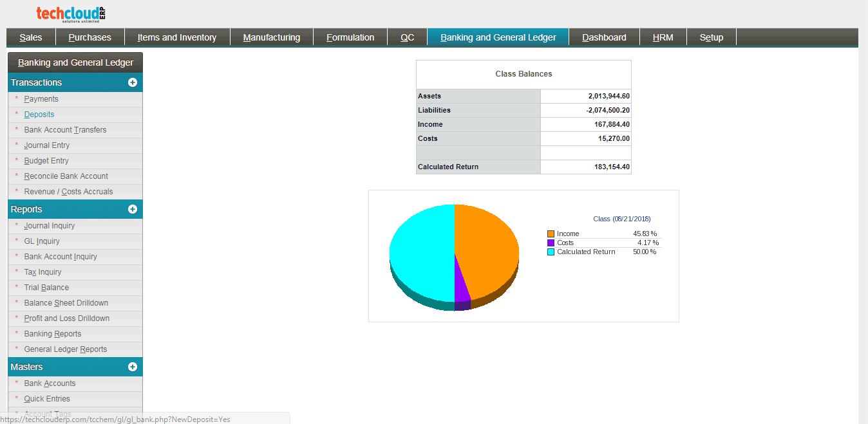
Task: Open Reconcile Bank Account
Action: [x=66, y=176]
